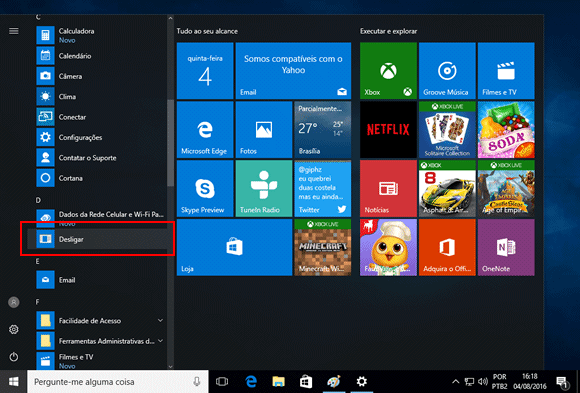Open Edge from the taskbar

point(251,382)
